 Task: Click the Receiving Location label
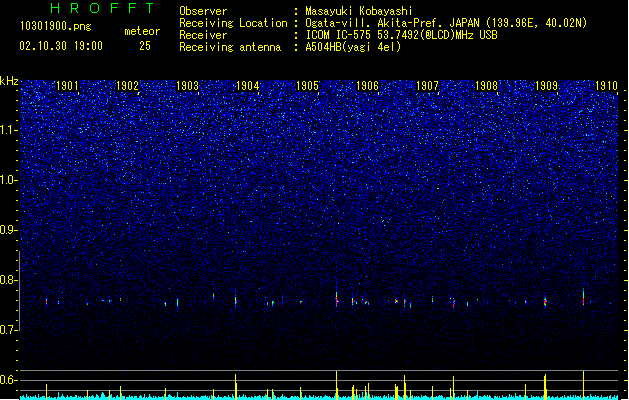233,23
